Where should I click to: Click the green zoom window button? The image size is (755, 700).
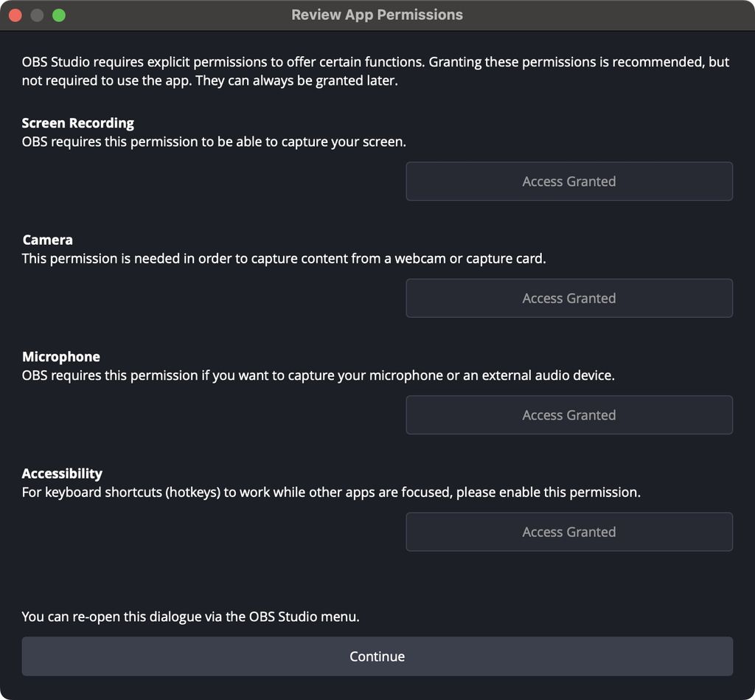click(59, 15)
